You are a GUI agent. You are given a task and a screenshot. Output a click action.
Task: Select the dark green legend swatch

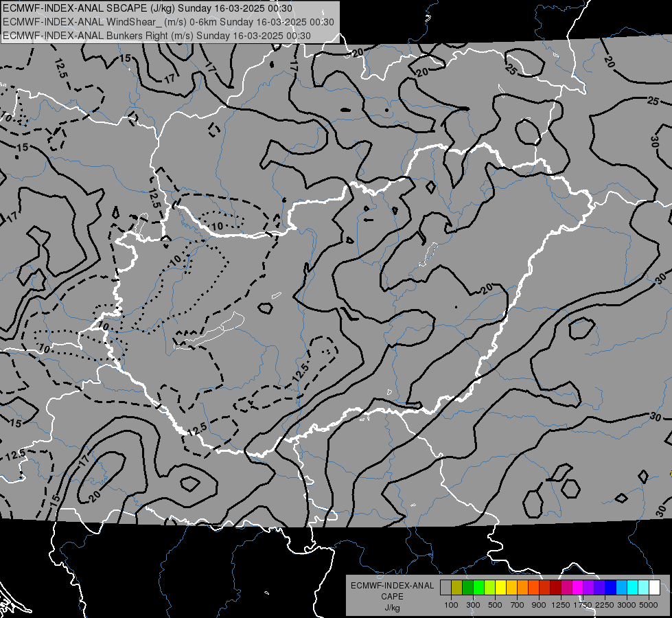click(467, 588)
